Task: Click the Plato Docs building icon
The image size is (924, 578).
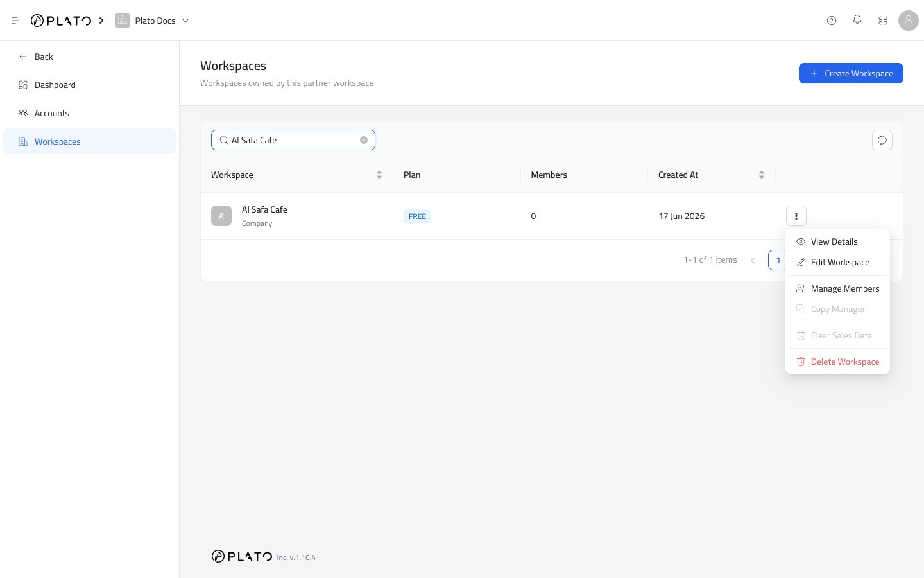Action: pyautogui.click(x=122, y=21)
